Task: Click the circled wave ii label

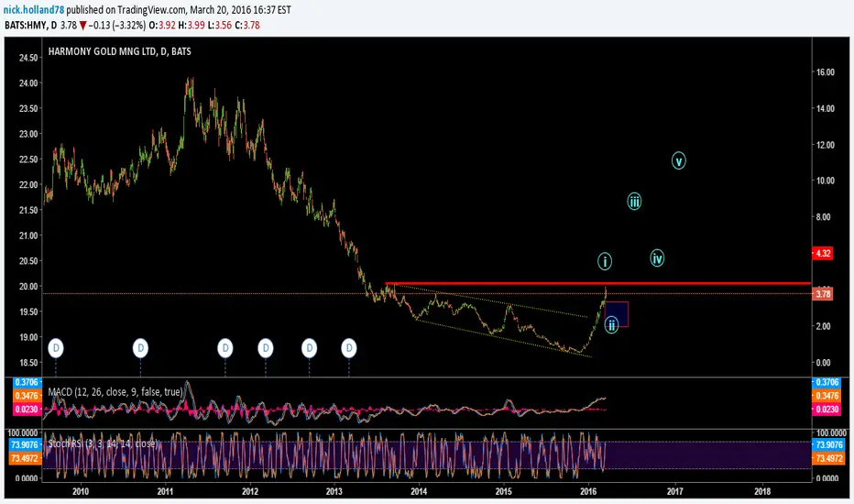Action: tap(611, 325)
